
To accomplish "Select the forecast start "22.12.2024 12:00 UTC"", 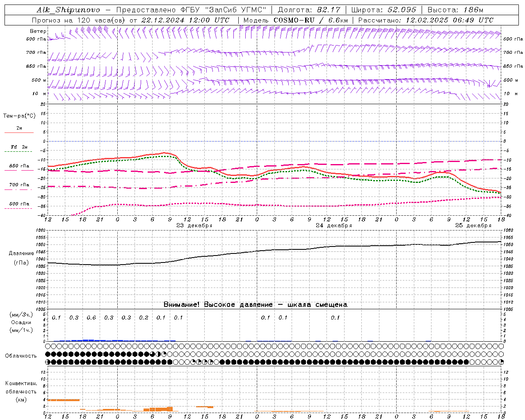I will (185, 20).
